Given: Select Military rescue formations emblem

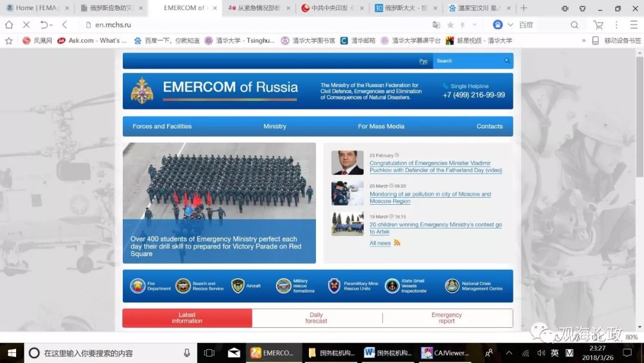Looking at the screenshot, I should [283, 286].
